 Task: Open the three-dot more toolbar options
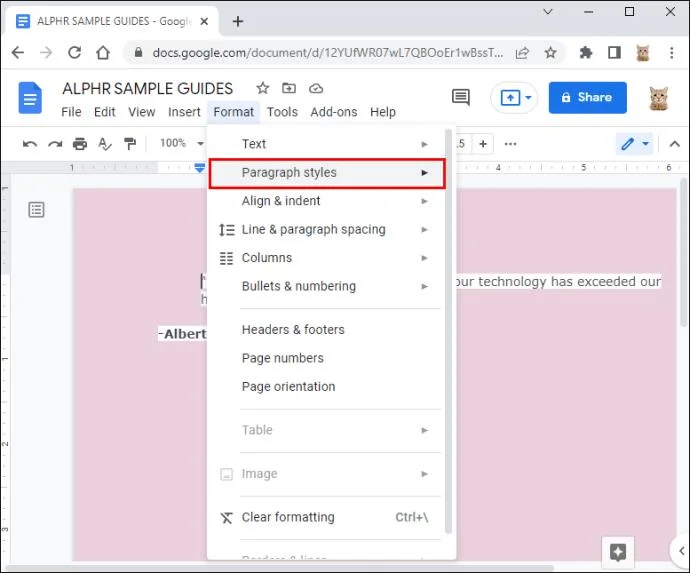510,144
